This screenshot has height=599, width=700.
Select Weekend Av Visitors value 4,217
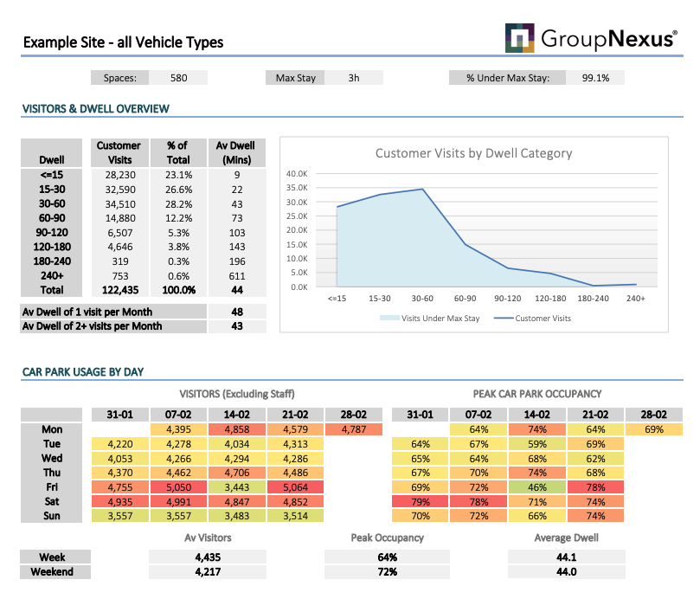coord(208,572)
